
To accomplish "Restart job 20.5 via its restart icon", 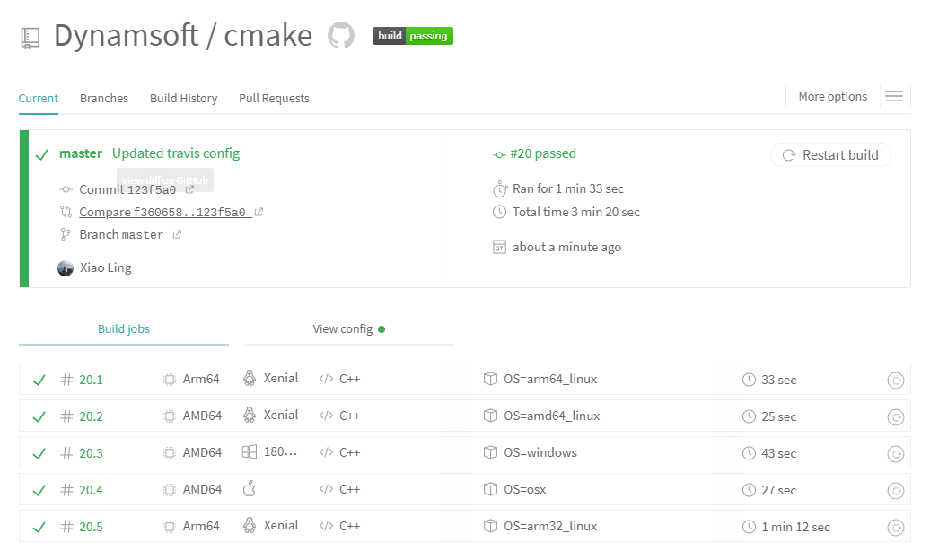I will point(895,528).
